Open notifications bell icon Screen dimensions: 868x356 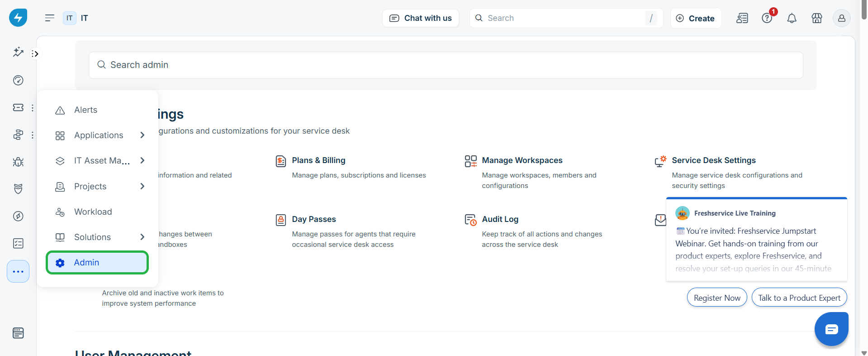pos(792,18)
